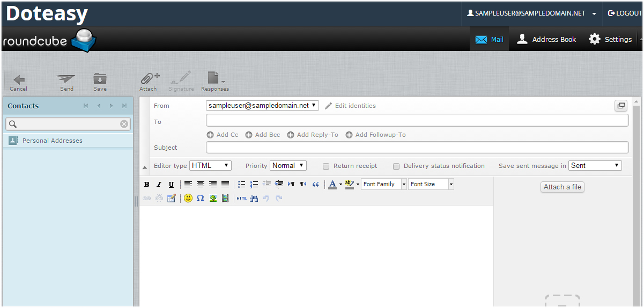This screenshot has width=644, height=308.
Task: Open the Settings tab
Action: tap(610, 39)
